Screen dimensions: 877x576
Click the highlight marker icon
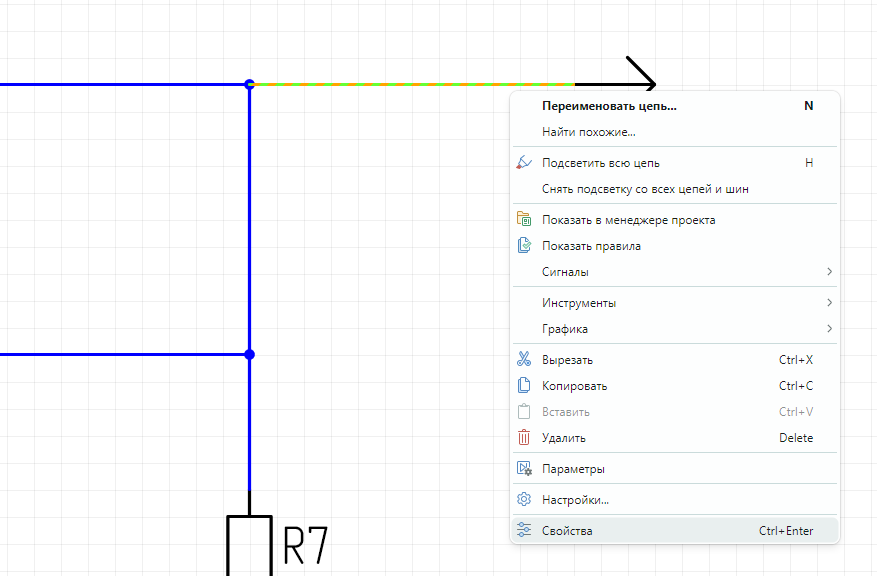[x=524, y=163]
